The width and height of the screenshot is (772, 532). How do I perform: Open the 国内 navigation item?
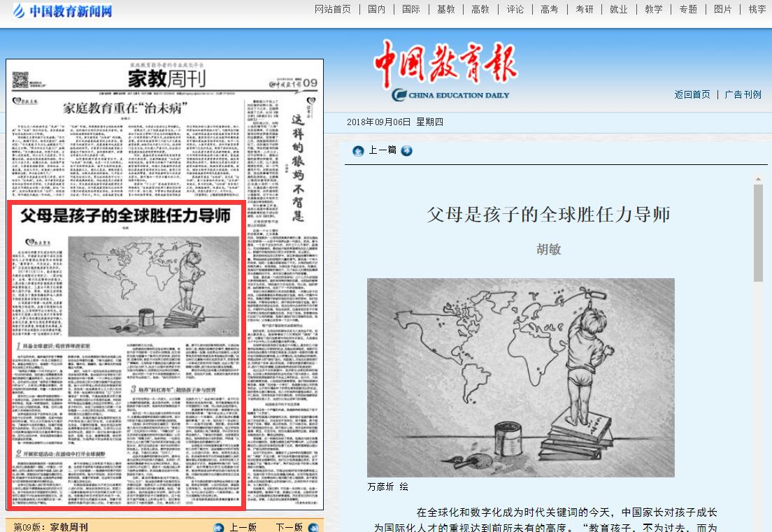click(x=377, y=9)
